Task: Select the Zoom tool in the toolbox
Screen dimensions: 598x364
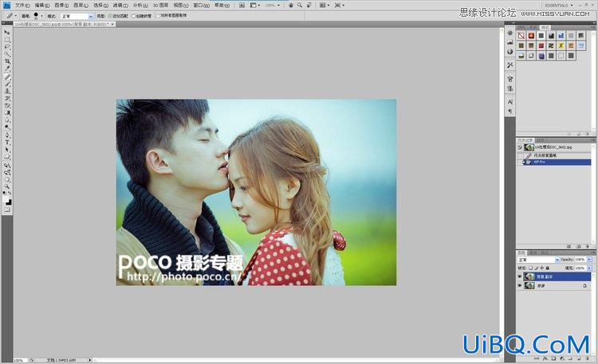Action: (x=7, y=186)
